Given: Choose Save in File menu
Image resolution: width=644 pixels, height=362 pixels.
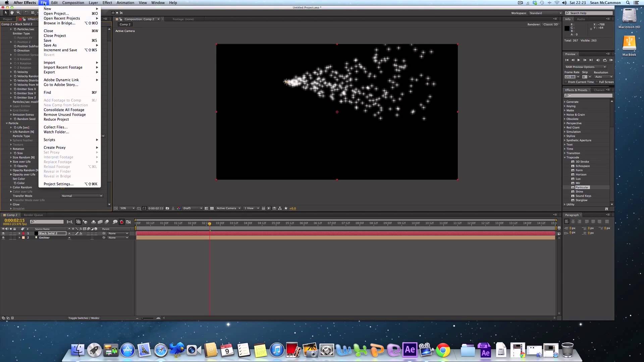Looking at the screenshot, I should tap(70, 40).
